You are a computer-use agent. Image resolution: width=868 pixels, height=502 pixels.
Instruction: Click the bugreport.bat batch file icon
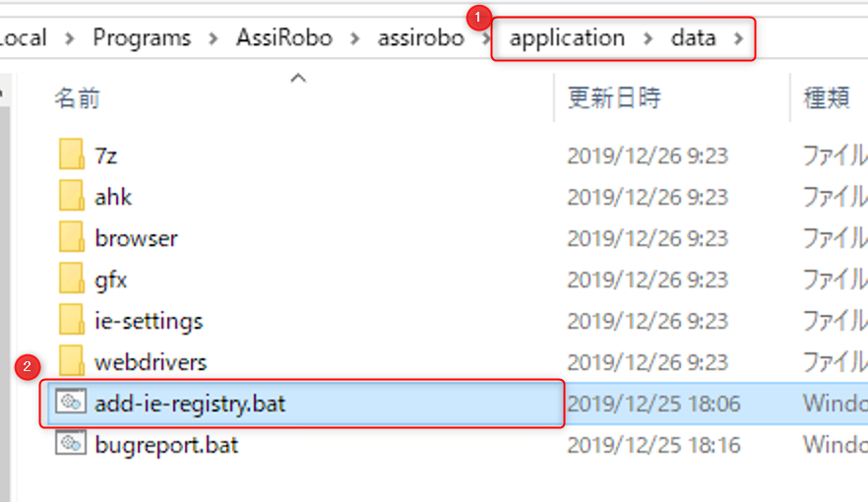pos(71,443)
